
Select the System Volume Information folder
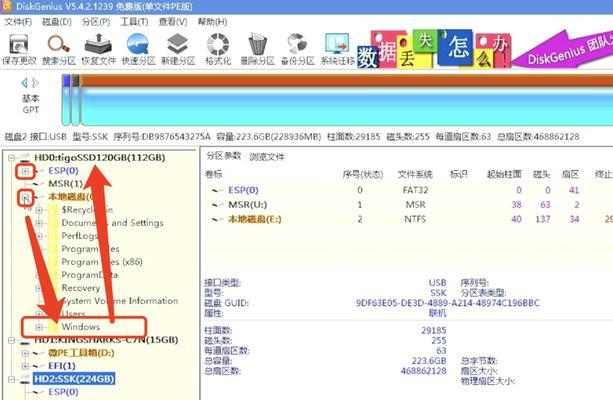pyautogui.click(x=120, y=301)
